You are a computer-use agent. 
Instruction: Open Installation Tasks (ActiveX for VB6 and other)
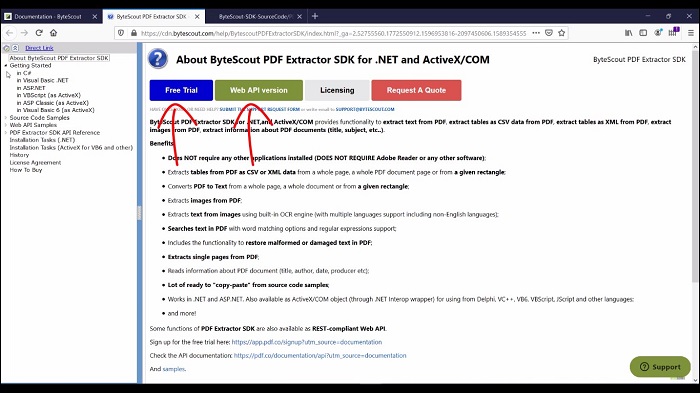tap(71, 147)
